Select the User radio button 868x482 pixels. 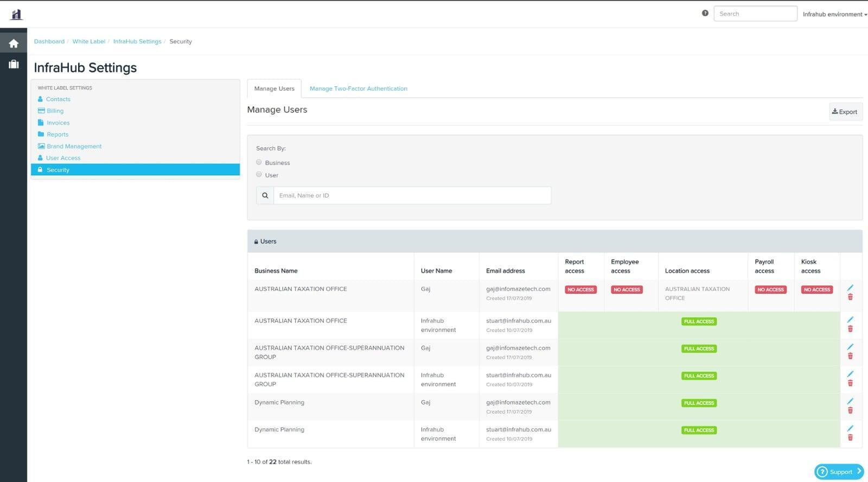pyautogui.click(x=259, y=174)
